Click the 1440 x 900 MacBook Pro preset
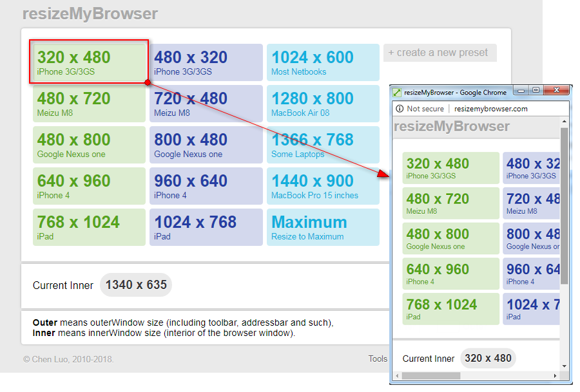 (x=323, y=185)
